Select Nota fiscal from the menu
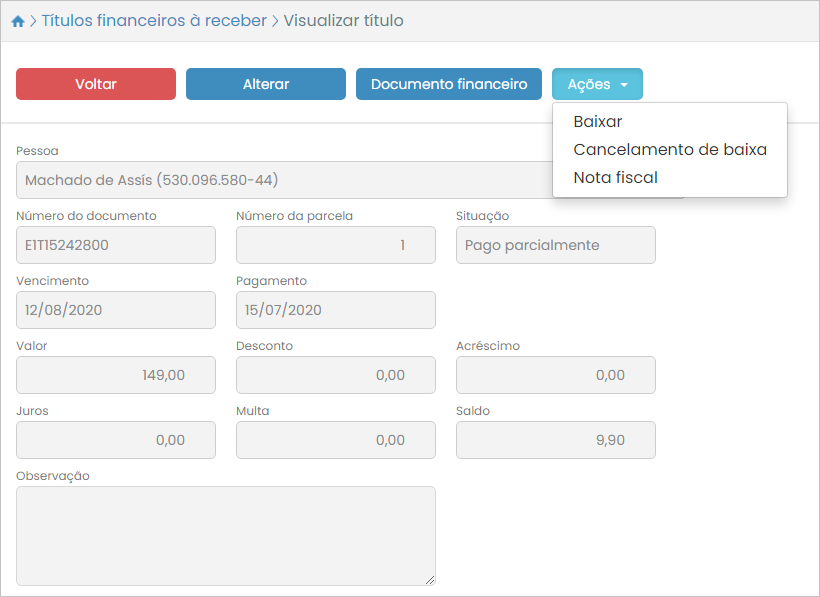Screen dimensions: 820x597 (x=615, y=178)
